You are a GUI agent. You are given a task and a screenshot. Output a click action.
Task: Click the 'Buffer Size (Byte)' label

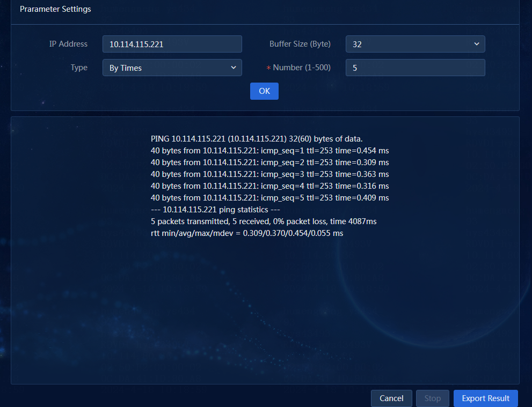(300, 44)
